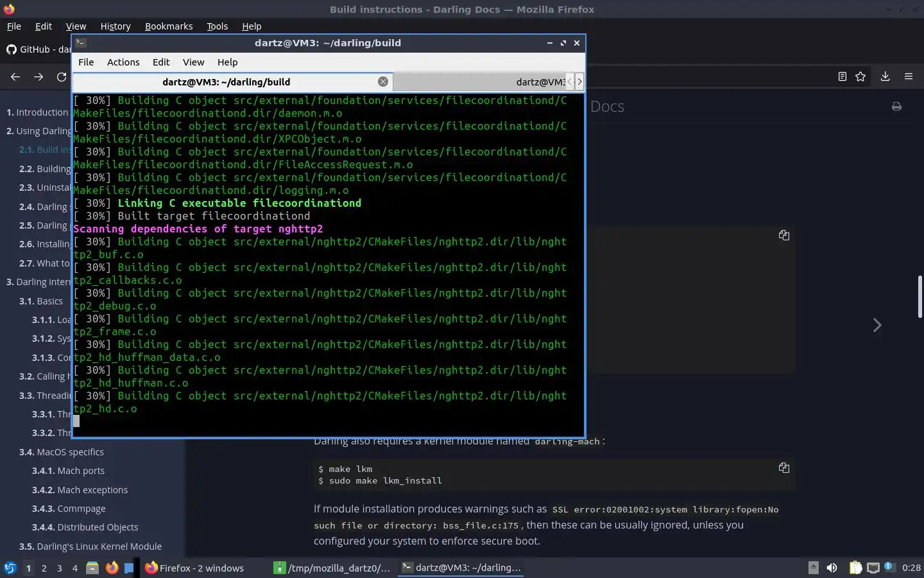924x578 pixels.
Task: Click the clock in the system tray
Action: [x=911, y=568]
